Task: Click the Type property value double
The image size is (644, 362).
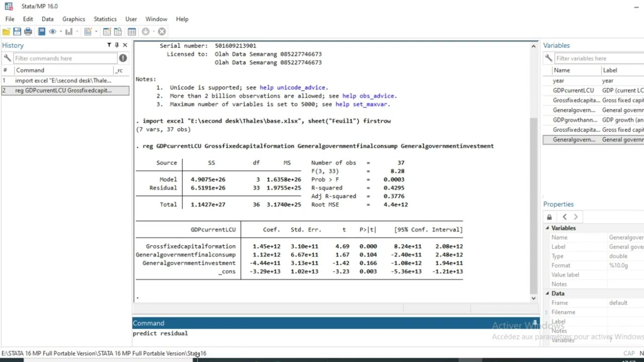Action: pyautogui.click(x=618, y=256)
